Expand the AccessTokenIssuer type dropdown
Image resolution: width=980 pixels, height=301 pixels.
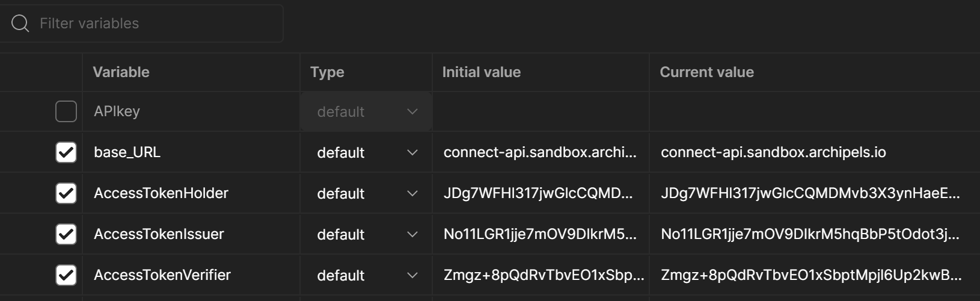tap(366, 235)
